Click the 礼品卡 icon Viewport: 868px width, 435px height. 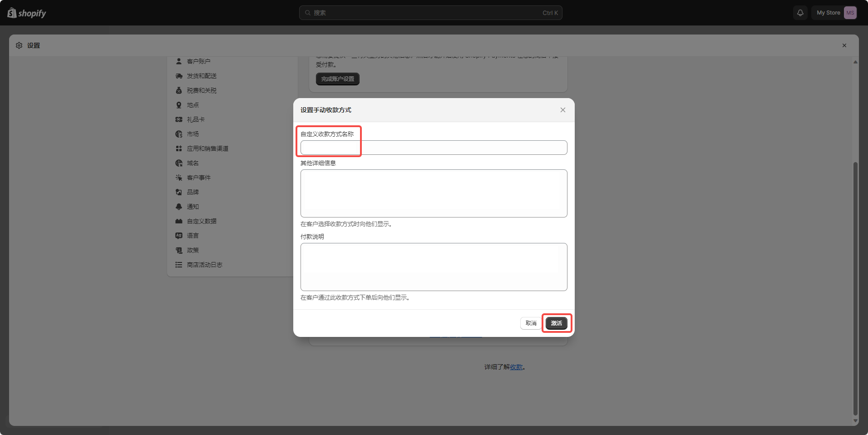[179, 119]
